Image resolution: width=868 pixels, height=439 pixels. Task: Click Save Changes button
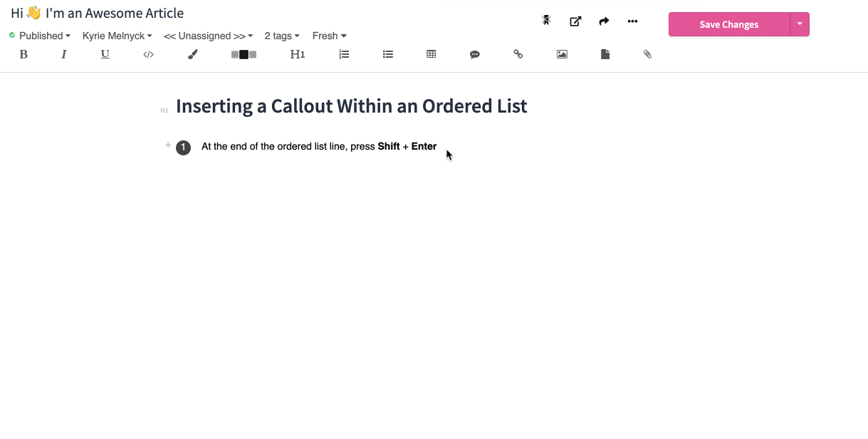click(x=729, y=24)
